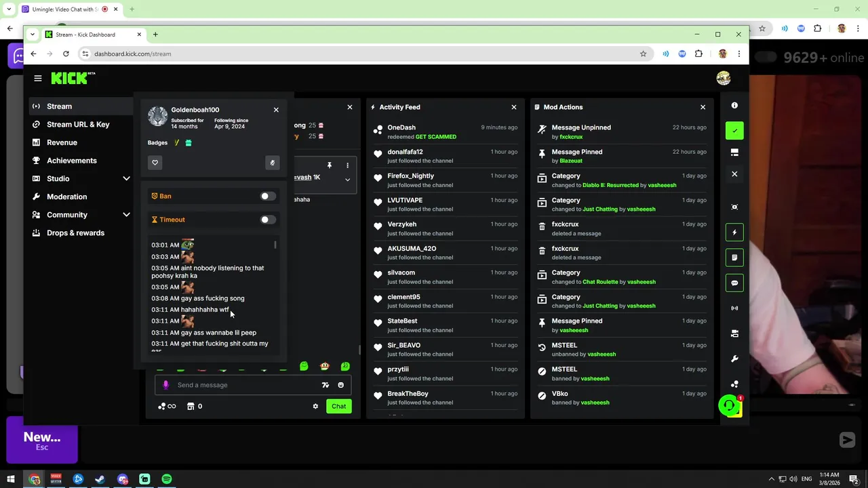This screenshot has width=868, height=488.
Task: Close the chat panel
Action: 350,107
